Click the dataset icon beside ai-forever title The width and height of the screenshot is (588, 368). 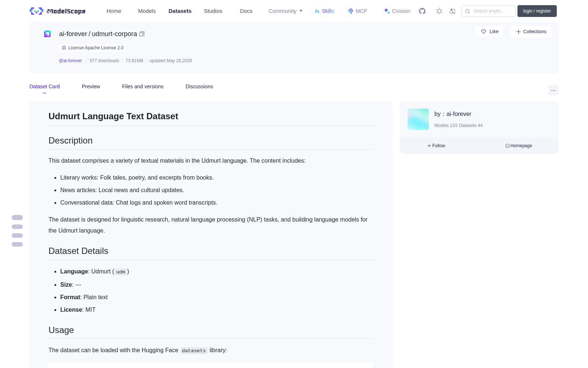point(47,34)
